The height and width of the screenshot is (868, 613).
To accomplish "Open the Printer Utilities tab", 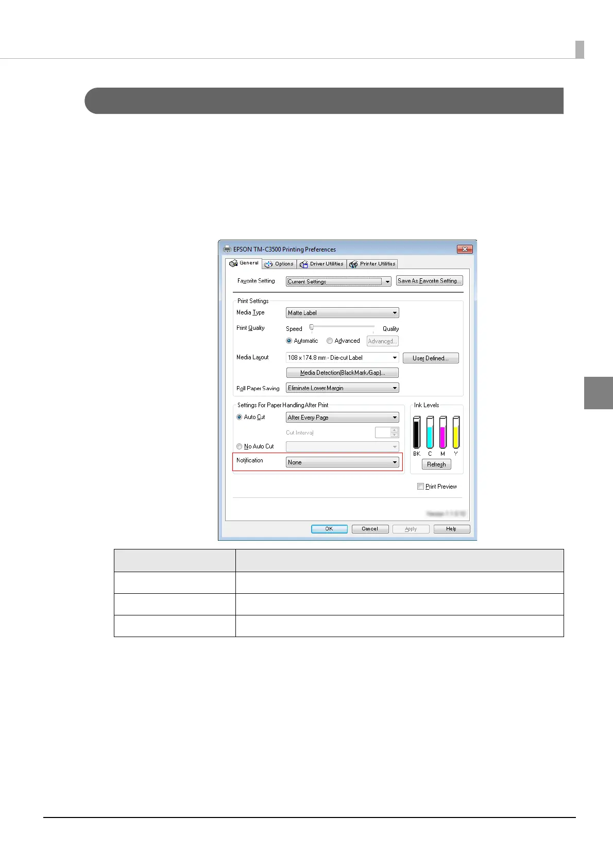I will pos(372,264).
